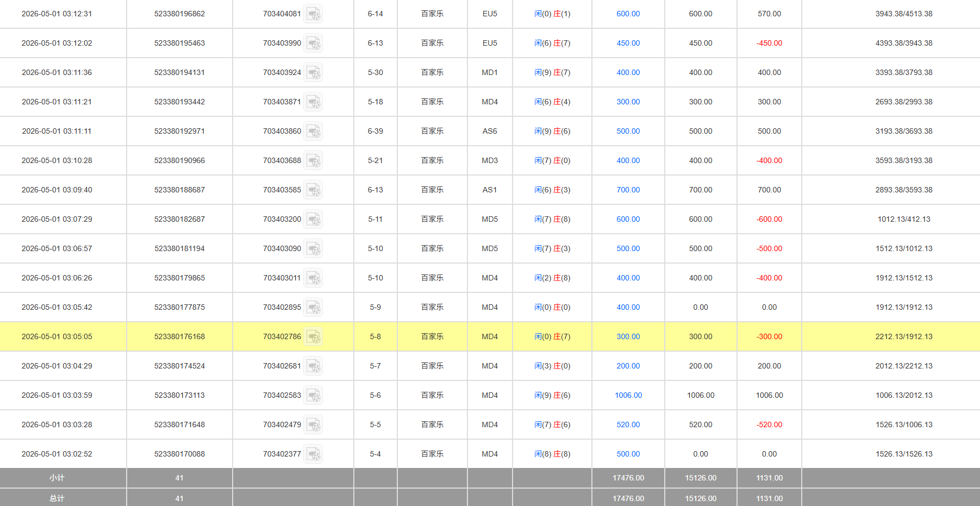Open blue bet amount 200.00 link
The width and height of the screenshot is (980, 506).
click(x=628, y=366)
